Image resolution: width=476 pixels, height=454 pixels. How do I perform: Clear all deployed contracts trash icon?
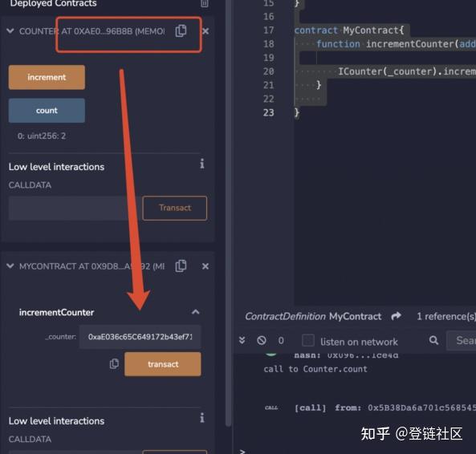(x=205, y=3)
